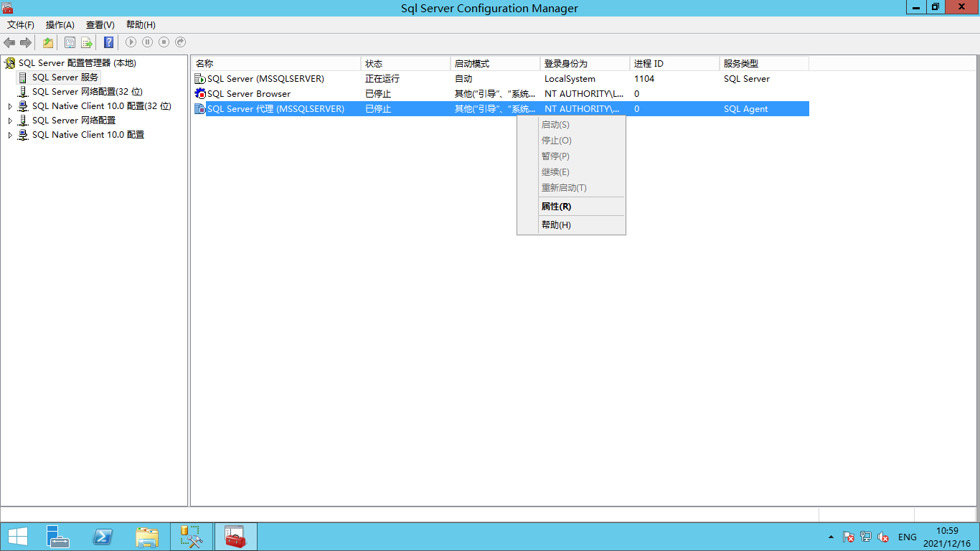Select SQL Native Client 10.0 配置(32 位) label
The height and width of the screenshot is (551, 980).
[102, 106]
